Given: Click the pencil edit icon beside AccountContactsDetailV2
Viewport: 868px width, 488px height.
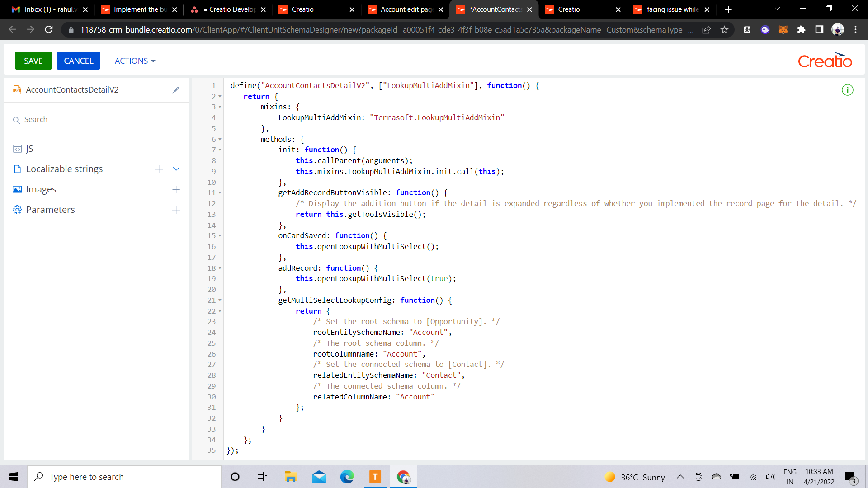Looking at the screenshot, I should tap(176, 90).
